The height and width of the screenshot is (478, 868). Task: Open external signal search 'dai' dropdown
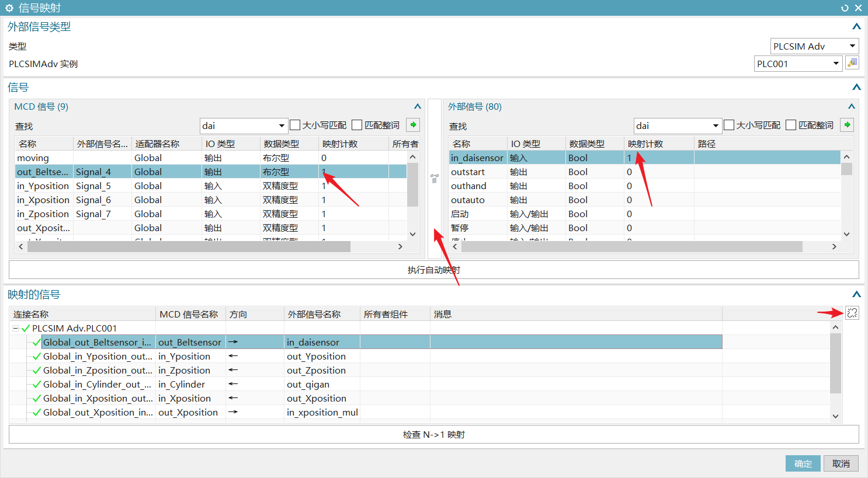pyautogui.click(x=716, y=125)
